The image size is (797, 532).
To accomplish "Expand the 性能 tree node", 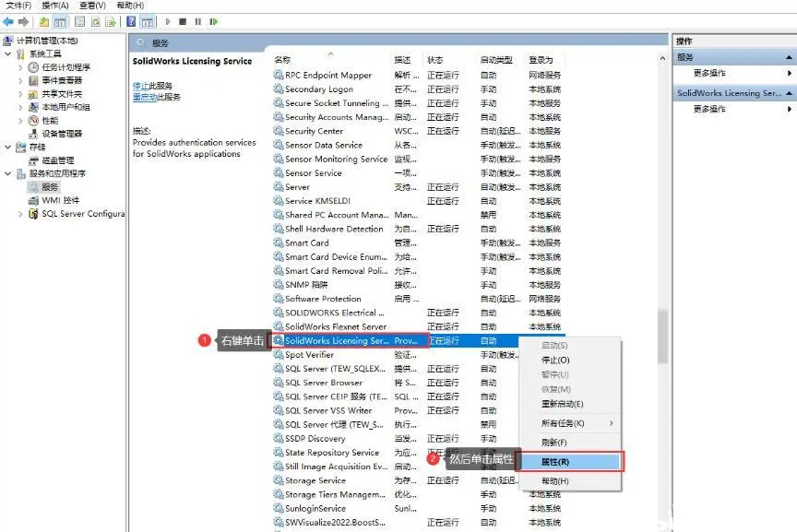I will 20,121.
